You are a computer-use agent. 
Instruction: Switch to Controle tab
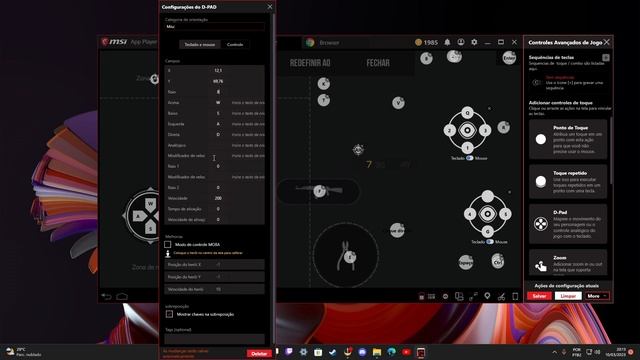point(235,44)
